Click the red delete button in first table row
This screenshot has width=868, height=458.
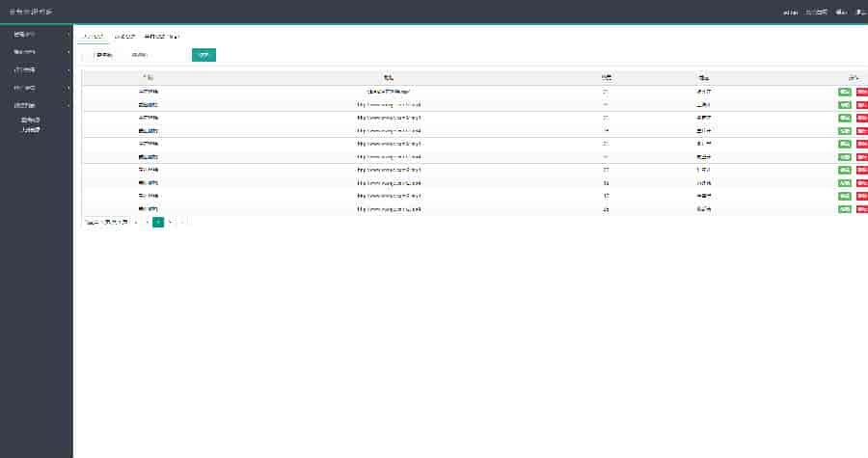[861, 92]
